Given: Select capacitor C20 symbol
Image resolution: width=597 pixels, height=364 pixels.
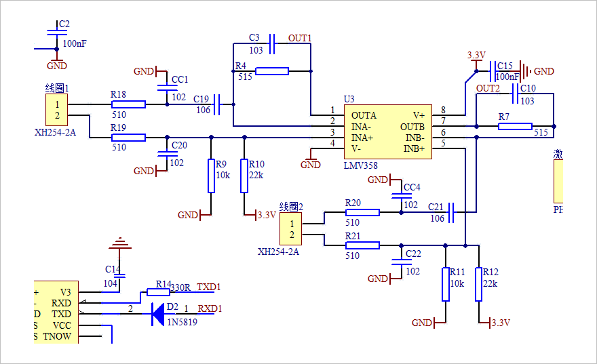Looking at the screenshot, I should coord(167,154).
